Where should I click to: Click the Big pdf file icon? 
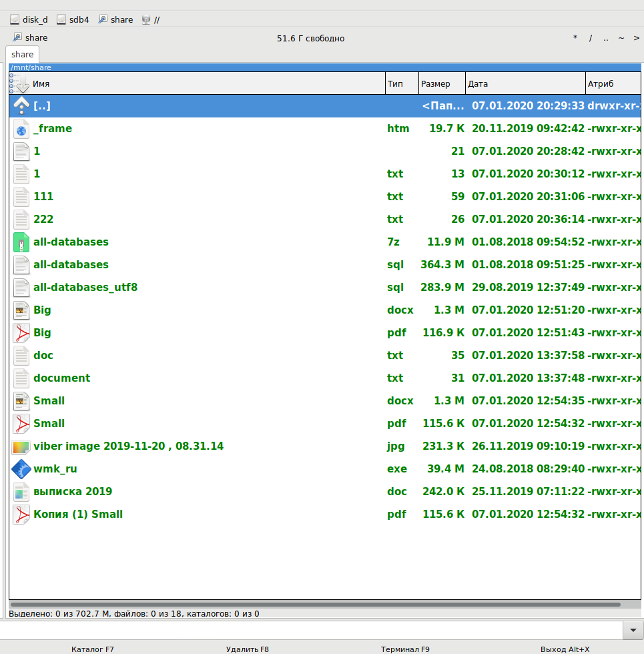tap(22, 333)
